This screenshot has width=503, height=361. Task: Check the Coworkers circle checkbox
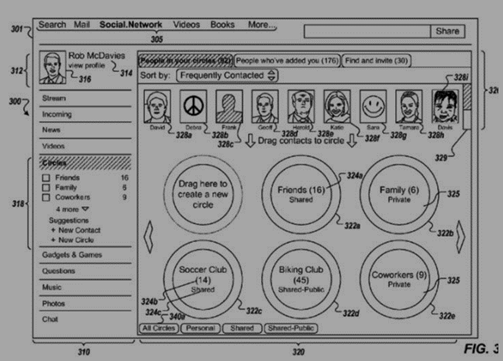pos(46,197)
